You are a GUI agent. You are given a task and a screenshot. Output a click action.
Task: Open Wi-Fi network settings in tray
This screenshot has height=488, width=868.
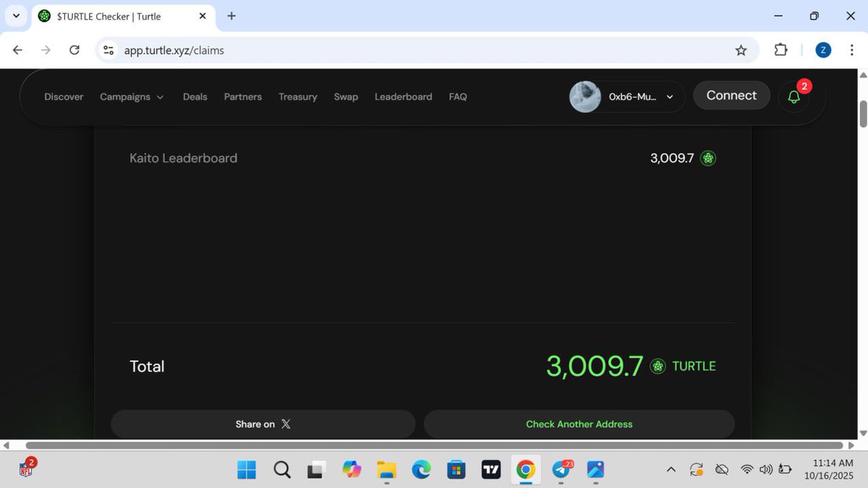pyautogui.click(x=747, y=470)
